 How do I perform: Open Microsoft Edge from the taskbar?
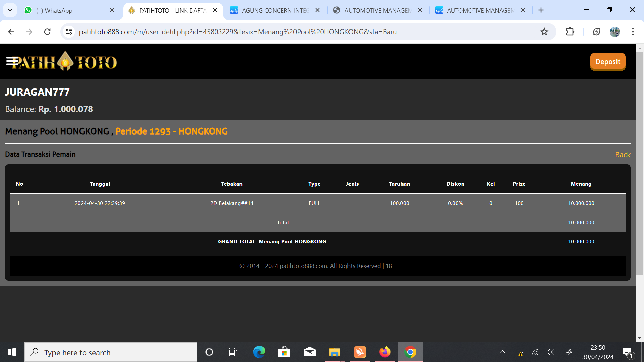point(259,352)
